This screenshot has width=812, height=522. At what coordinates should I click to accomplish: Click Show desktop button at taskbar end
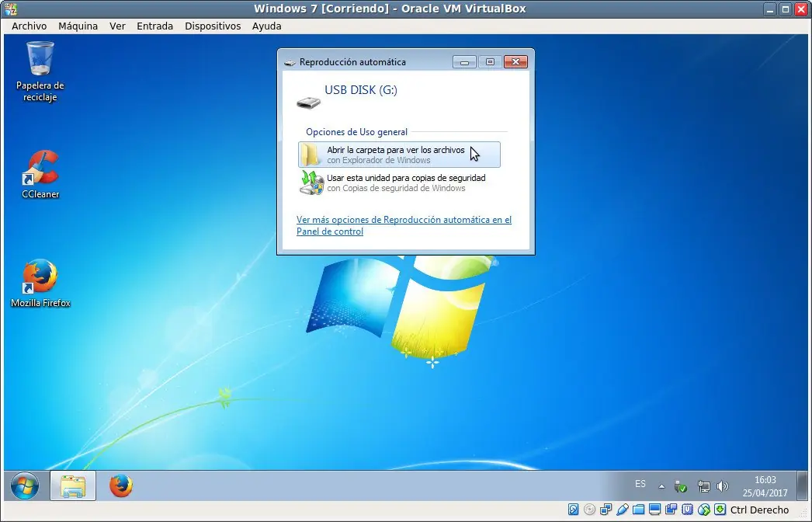pyautogui.click(x=803, y=485)
